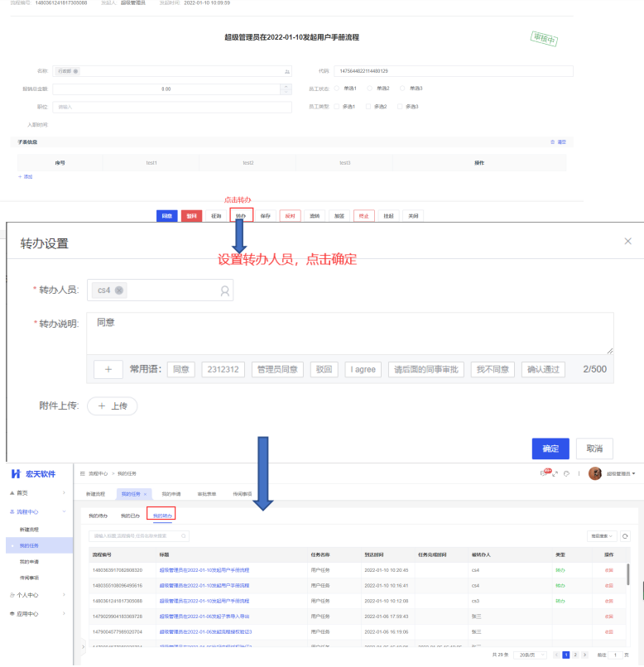Select radio option 单选3
This screenshot has width=644, height=667.
tap(402, 89)
